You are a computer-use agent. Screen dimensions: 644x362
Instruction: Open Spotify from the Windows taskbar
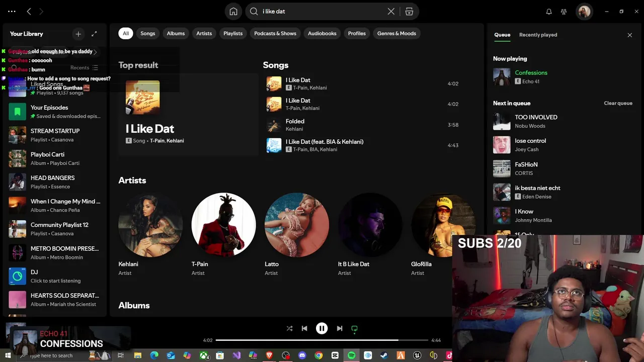pyautogui.click(x=352, y=355)
